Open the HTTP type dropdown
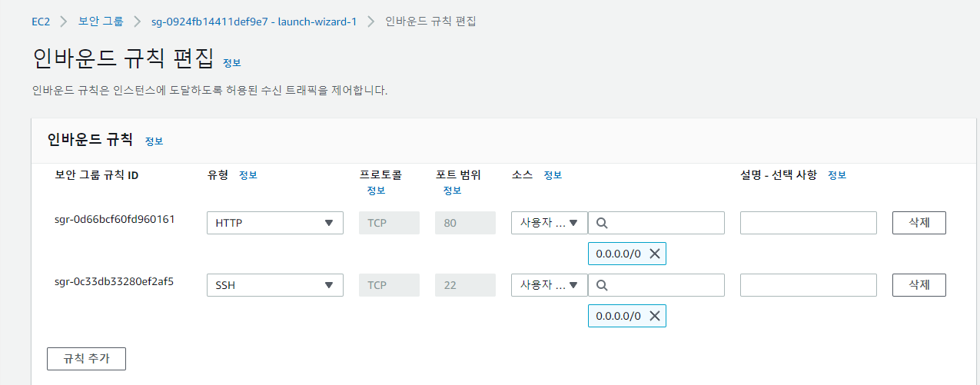This screenshot has height=385, width=980. 275,223
